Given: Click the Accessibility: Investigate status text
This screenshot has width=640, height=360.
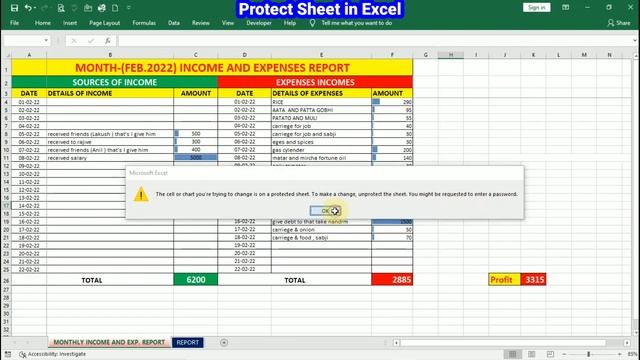Looking at the screenshot, I should (x=57, y=354).
